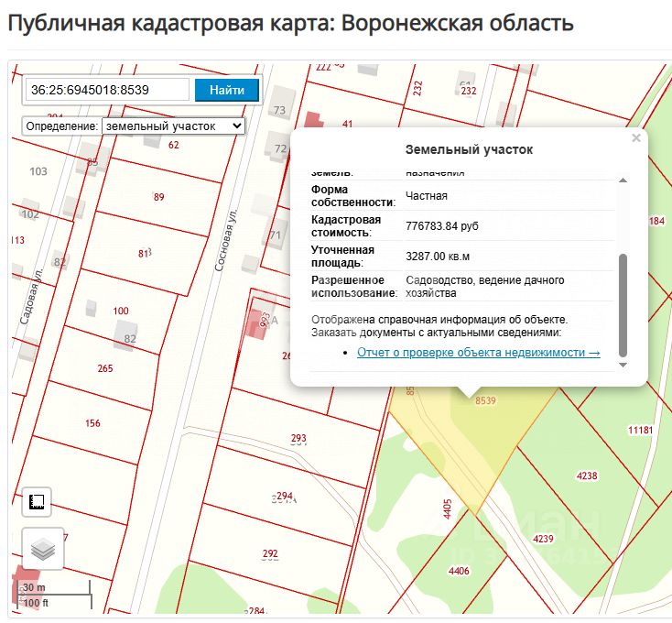The height and width of the screenshot is (623, 672).
Task: Open the measurement ruler tool
Action: [x=37, y=502]
